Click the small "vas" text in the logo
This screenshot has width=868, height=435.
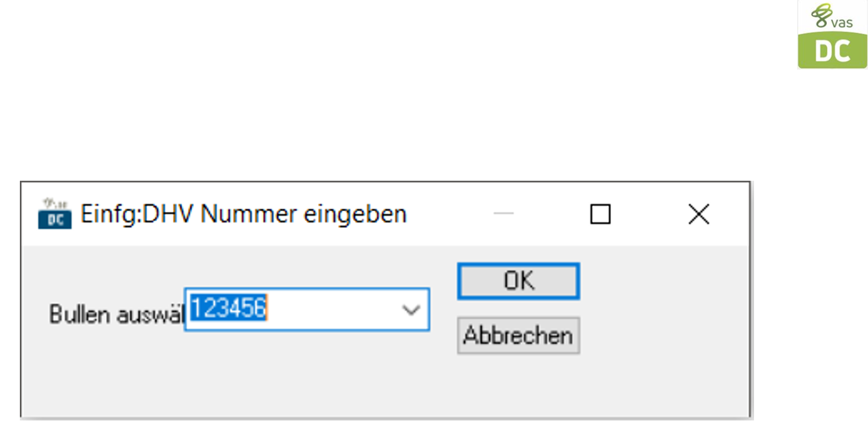pyautogui.click(x=843, y=23)
